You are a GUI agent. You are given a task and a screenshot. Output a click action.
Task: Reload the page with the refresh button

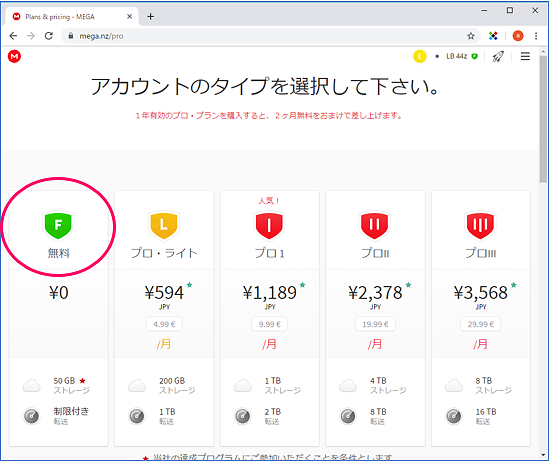click(x=49, y=36)
